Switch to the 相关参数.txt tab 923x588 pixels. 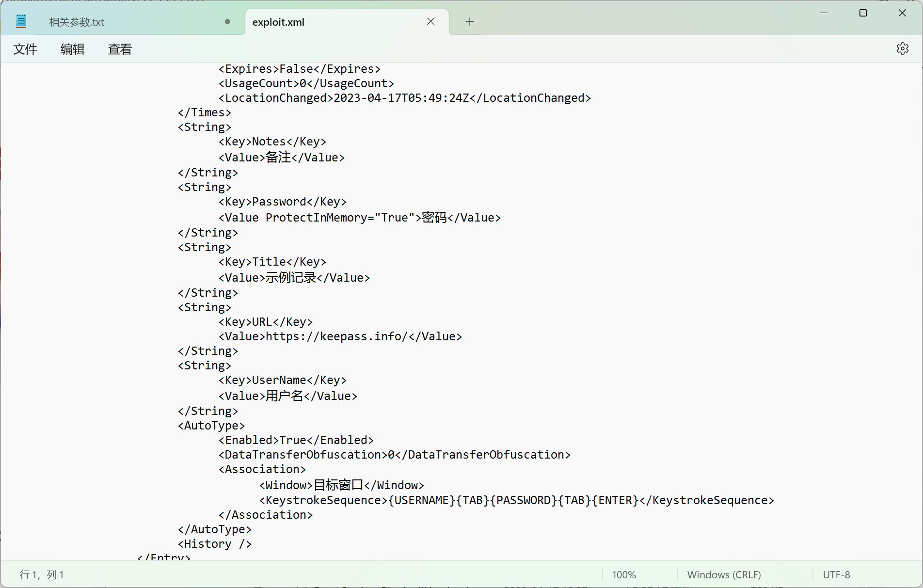(77, 22)
